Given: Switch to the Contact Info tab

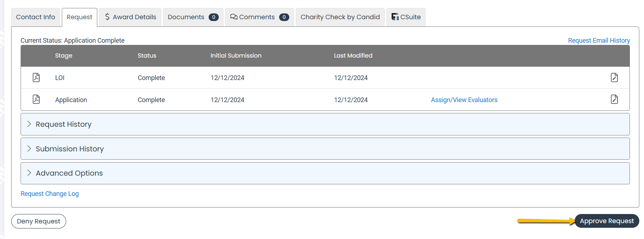Looking at the screenshot, I should point(35,17).
